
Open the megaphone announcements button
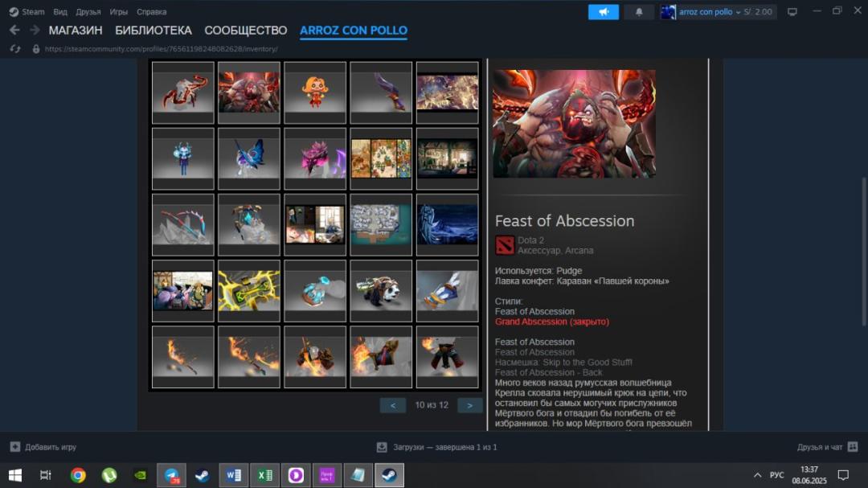point(604,11)
